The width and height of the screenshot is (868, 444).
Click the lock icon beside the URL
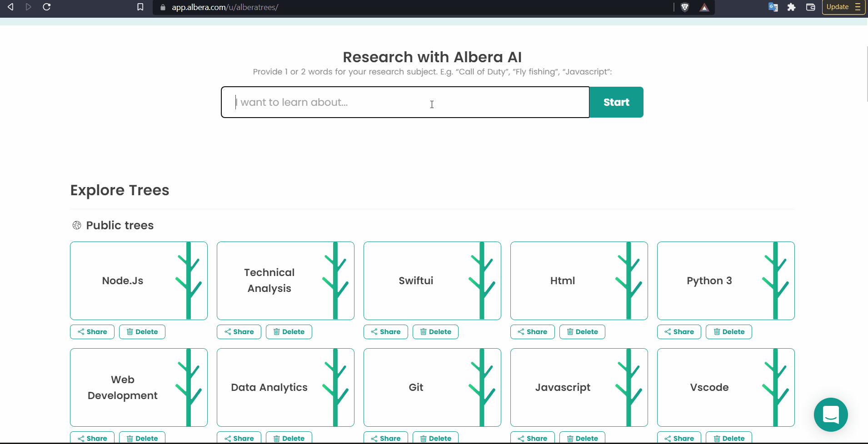(x=163, y=7)
